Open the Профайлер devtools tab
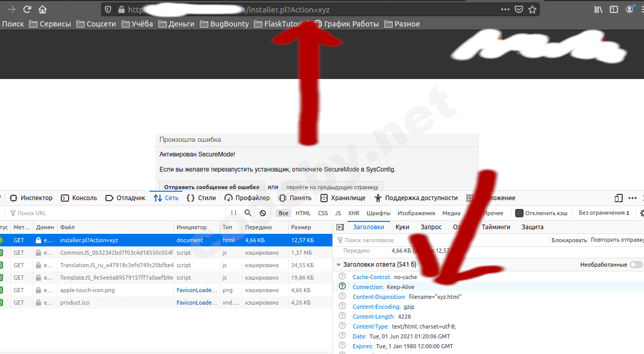The width and height of the screenshot is (644, 354). (x=247, y=198)
